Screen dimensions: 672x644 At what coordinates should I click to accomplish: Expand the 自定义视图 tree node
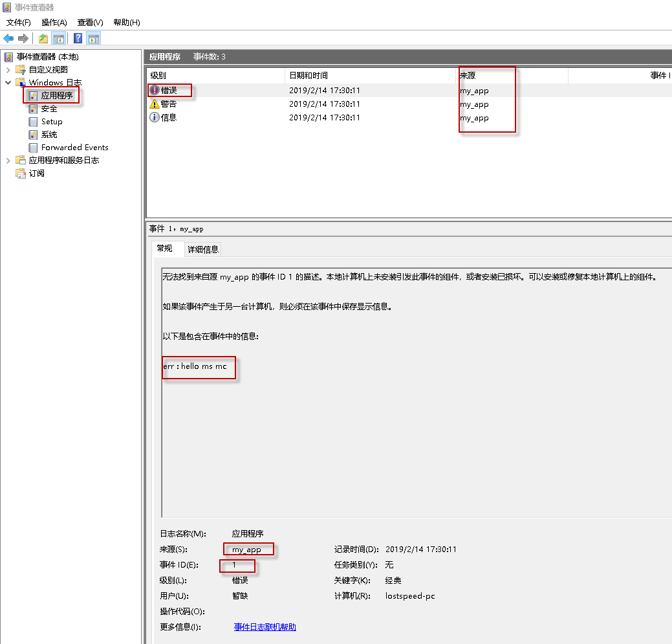(8, 69)
